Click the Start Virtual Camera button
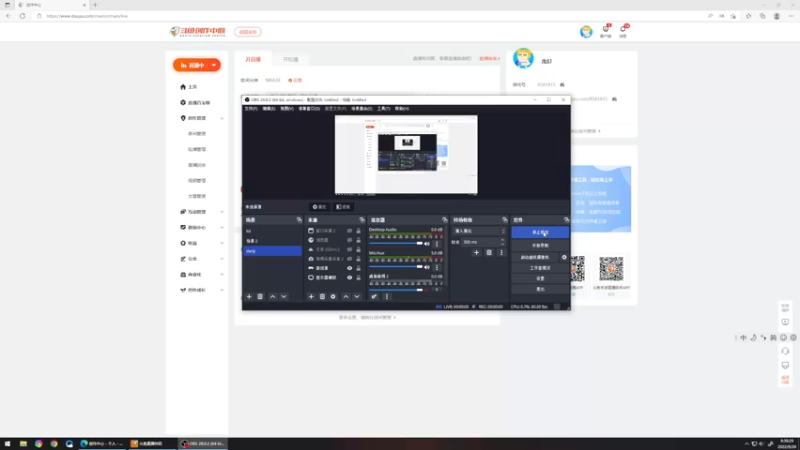Viewport: 800px width, 450px height. [535, 257]
